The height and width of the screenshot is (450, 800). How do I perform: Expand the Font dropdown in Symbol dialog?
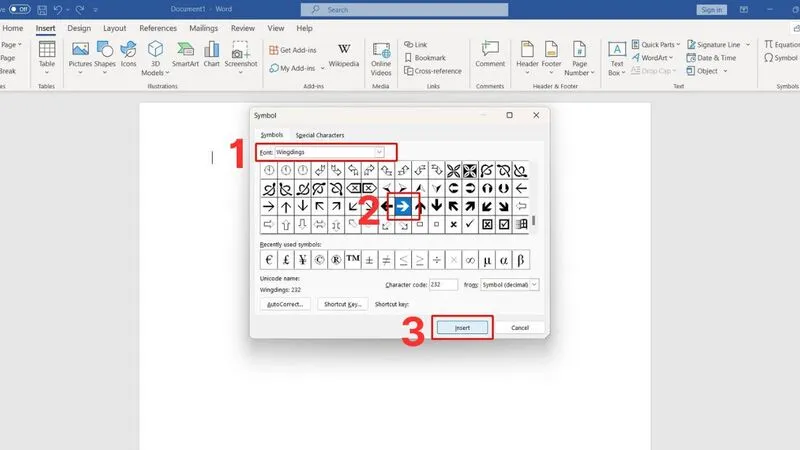(x=379, y=152)
